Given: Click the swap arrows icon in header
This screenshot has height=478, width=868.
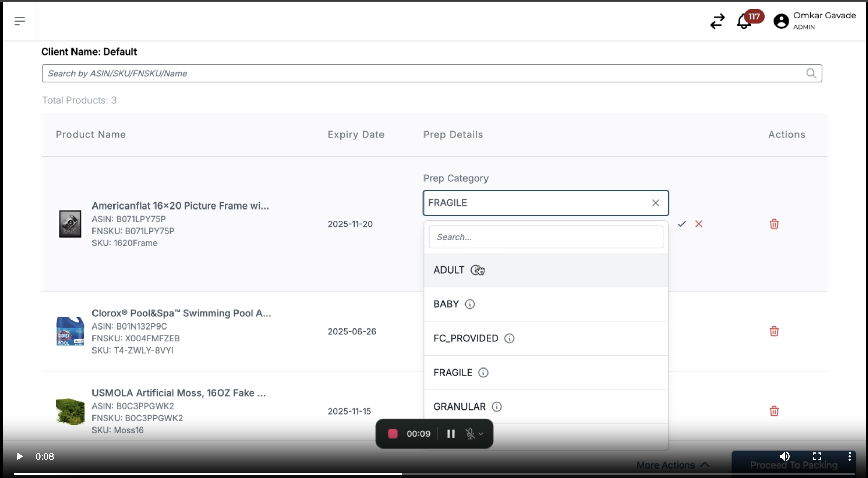Looking at the screenshot, I should tap(717, 21).
